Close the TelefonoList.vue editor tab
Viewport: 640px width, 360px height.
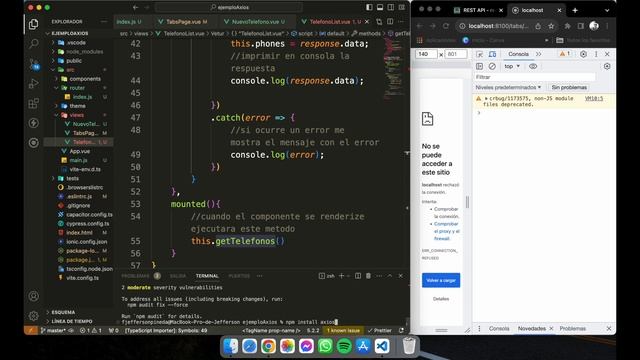[367, 21]
